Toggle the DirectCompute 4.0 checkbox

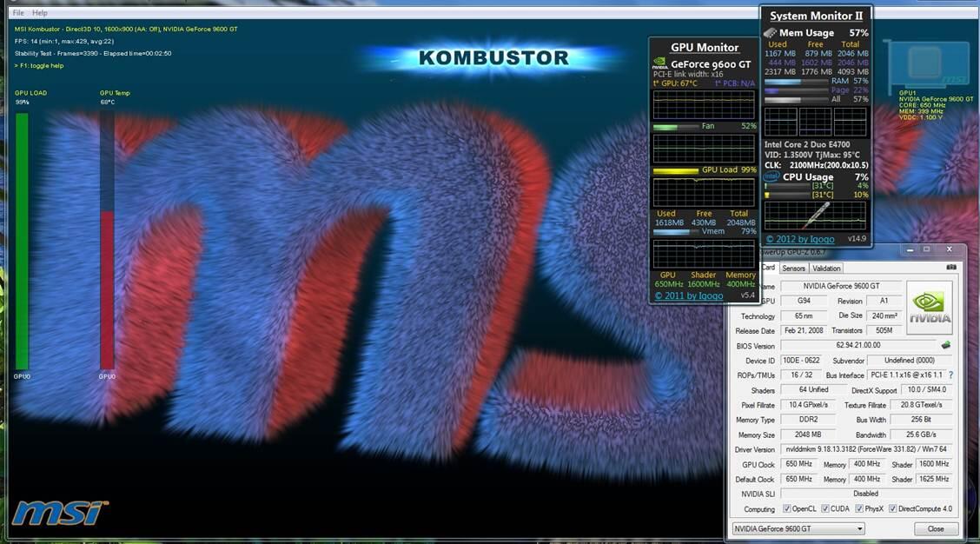point(892,509)
